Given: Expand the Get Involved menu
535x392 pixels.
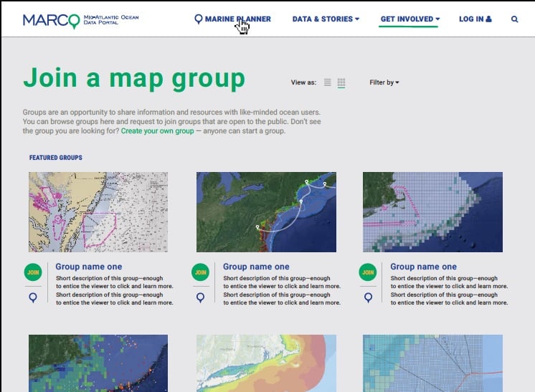Looking at the screenshot, I should coord(410,19).
